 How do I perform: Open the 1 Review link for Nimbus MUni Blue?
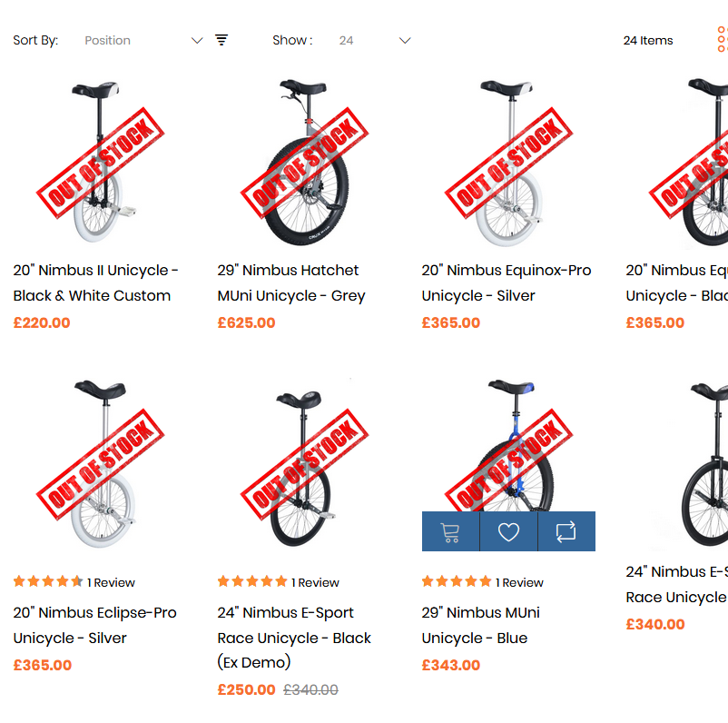(520, 582)
